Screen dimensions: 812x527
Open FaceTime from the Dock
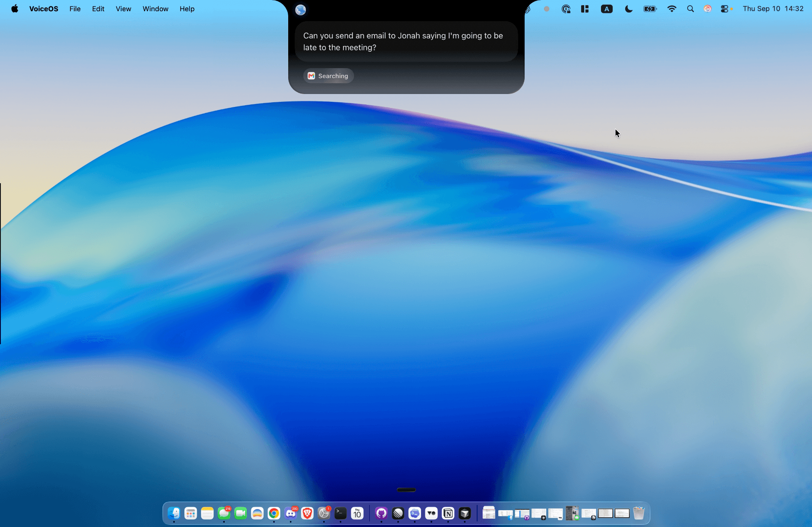pyautogui.click(x=241, y=513)
